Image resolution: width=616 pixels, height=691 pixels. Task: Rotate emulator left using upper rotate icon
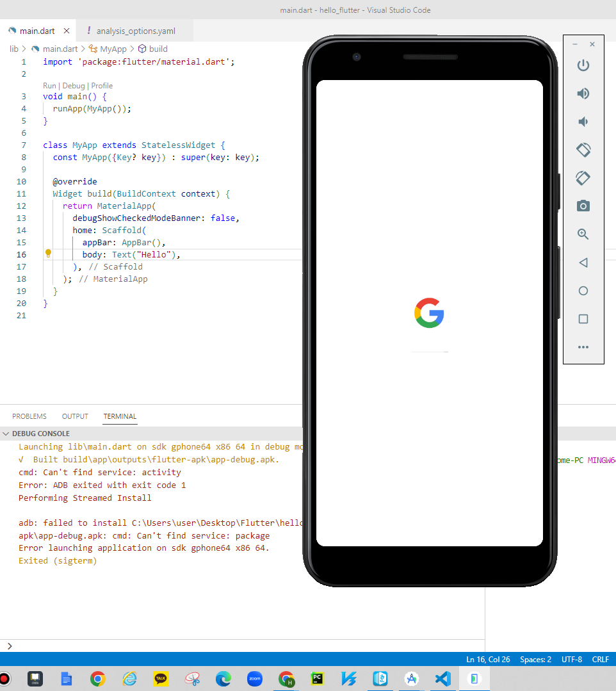coord(583,150)
